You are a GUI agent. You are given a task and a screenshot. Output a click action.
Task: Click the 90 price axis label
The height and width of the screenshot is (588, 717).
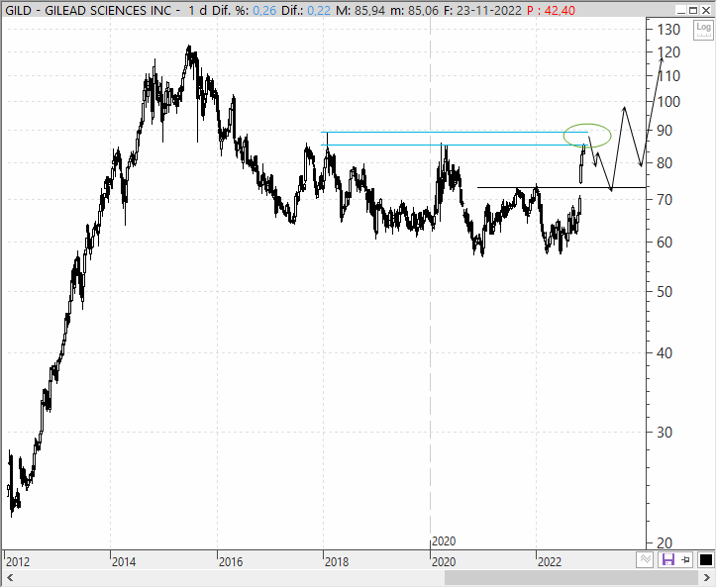point(665,131)
